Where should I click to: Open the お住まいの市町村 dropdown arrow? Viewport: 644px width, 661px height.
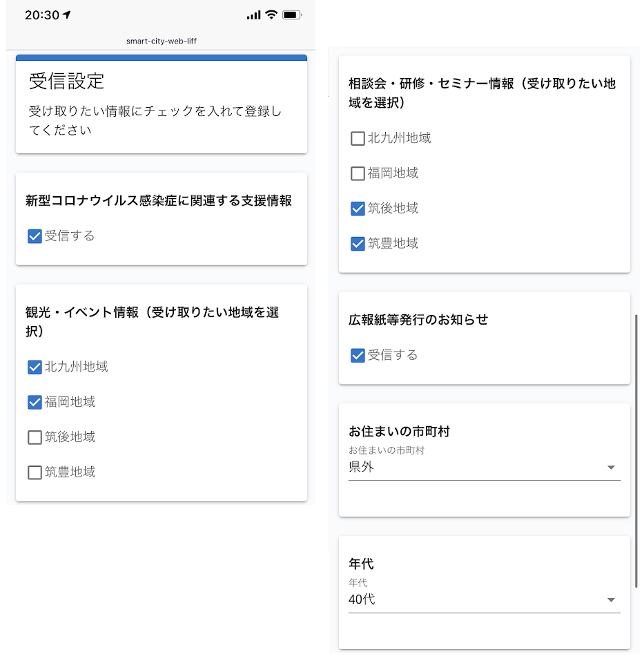click(x=610, y=468)
